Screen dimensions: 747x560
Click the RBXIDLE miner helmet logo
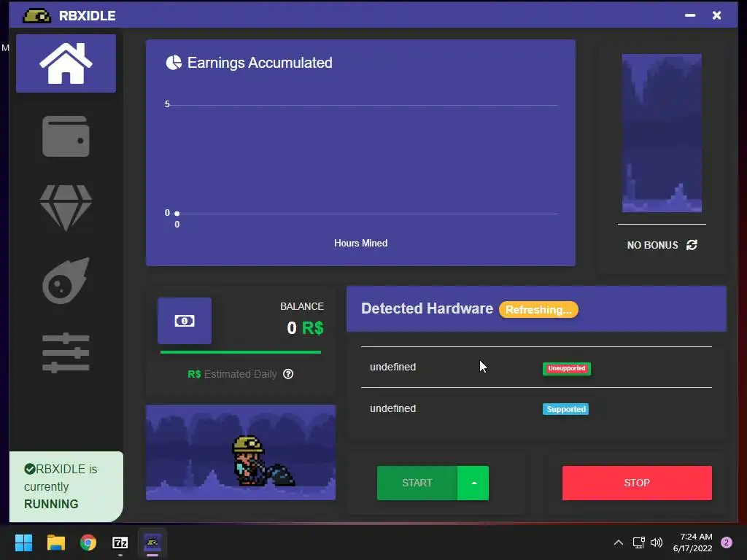pos(36,15)
